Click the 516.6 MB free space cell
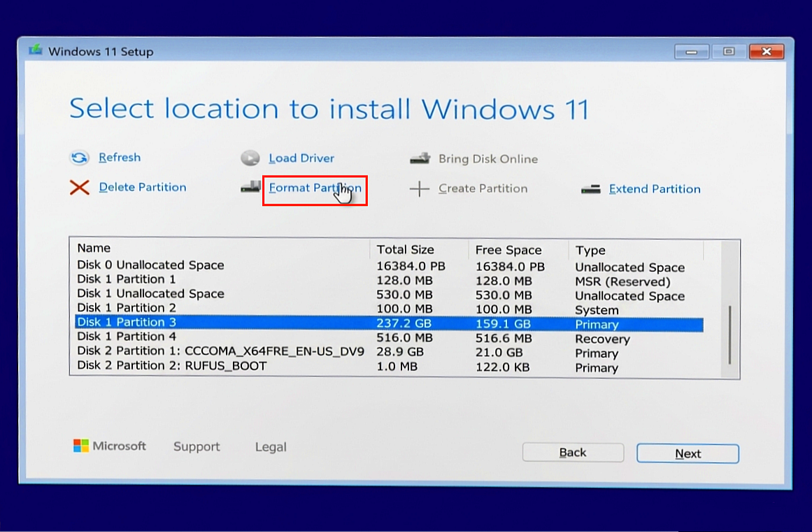The image size is (812, 532). pyautogui.click(x=504, y=338)
